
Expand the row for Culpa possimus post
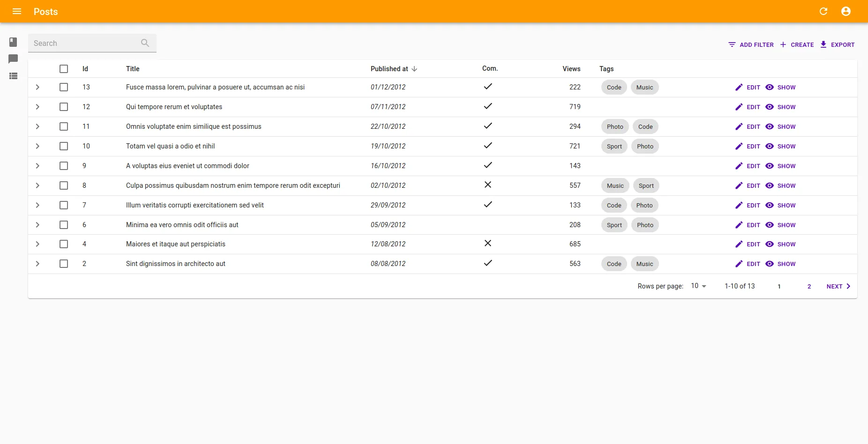[x=37, y=185]
